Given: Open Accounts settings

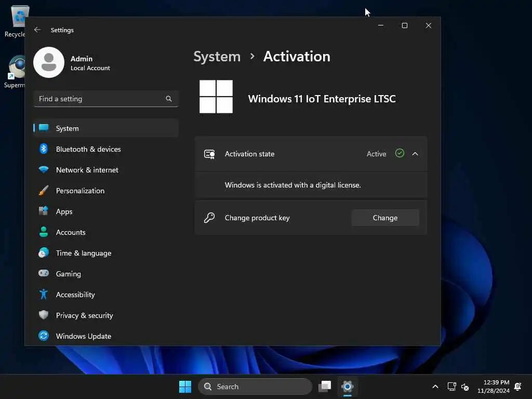Looking at the screenshot, I should (106, 232).
